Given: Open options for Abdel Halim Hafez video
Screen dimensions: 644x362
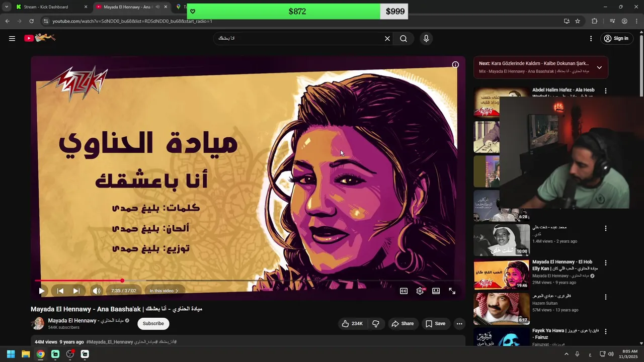Looking at the screenshot, I should 606,91.
